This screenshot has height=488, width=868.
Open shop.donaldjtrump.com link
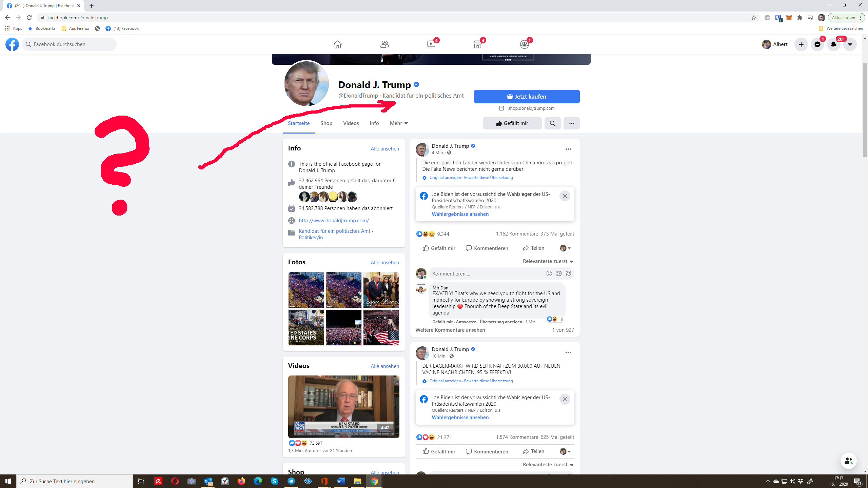[x=531, y=108]
